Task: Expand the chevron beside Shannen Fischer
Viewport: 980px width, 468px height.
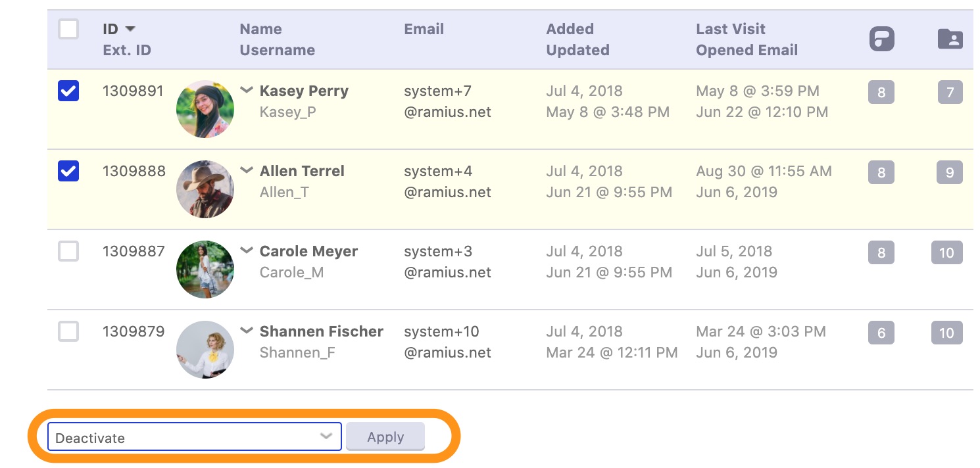Action: pos(247,331)
